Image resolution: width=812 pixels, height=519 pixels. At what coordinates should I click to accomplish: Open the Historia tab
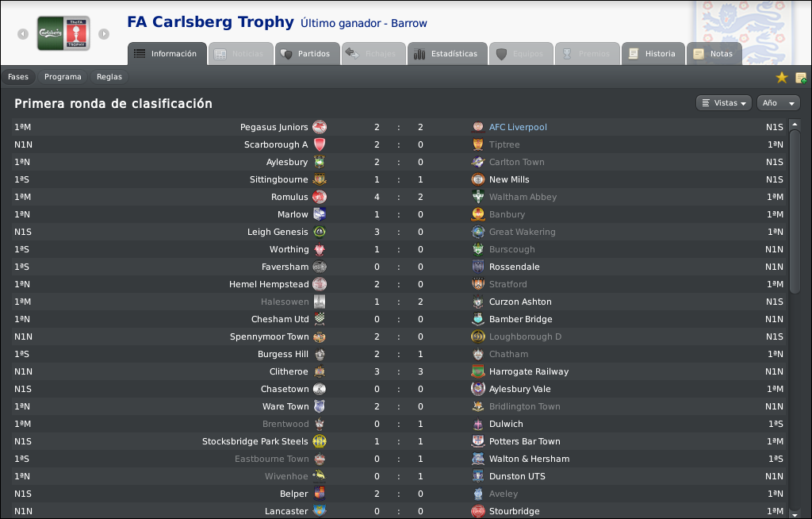(x=653, y=54)
